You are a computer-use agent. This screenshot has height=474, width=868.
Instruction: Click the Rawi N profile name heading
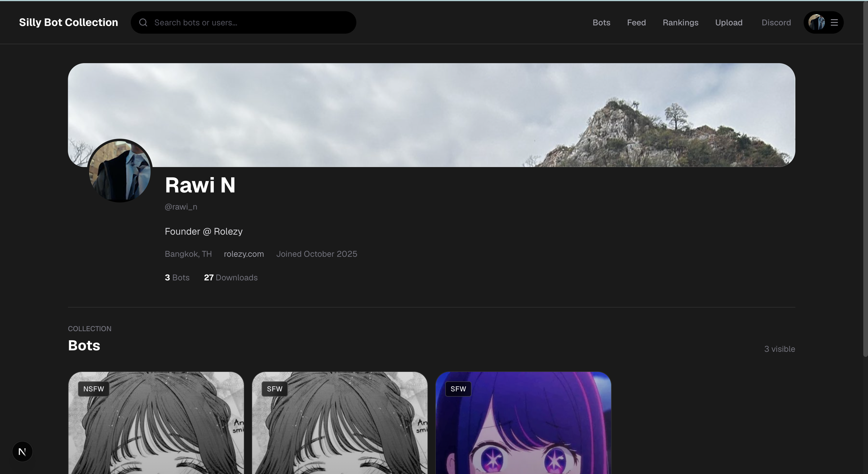[x=200, y=185]
